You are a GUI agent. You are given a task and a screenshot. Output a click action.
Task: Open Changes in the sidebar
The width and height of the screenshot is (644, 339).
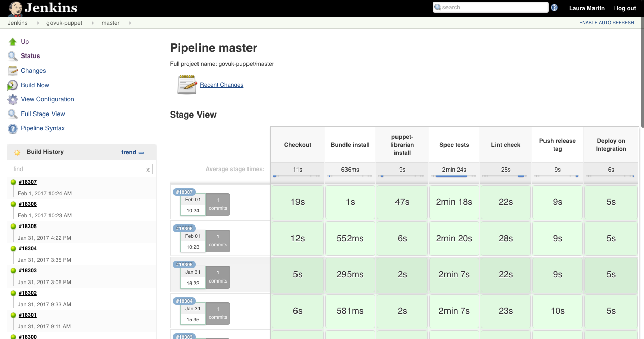coord(33,71)
